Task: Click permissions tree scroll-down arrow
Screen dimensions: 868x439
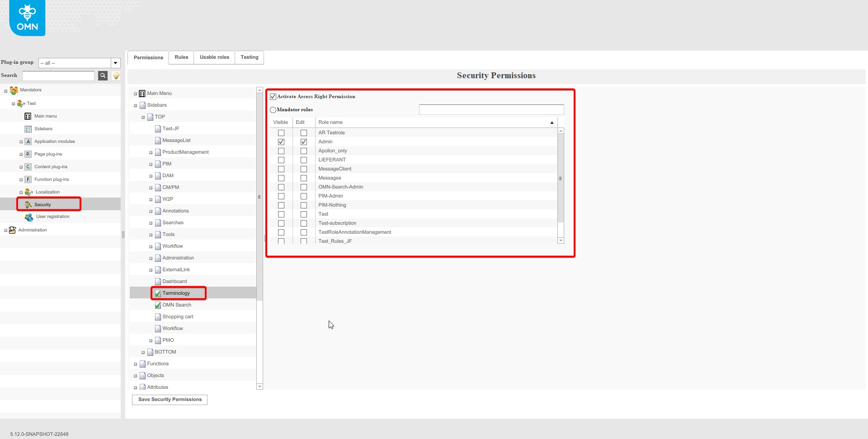Action: [x=259, y=387]
